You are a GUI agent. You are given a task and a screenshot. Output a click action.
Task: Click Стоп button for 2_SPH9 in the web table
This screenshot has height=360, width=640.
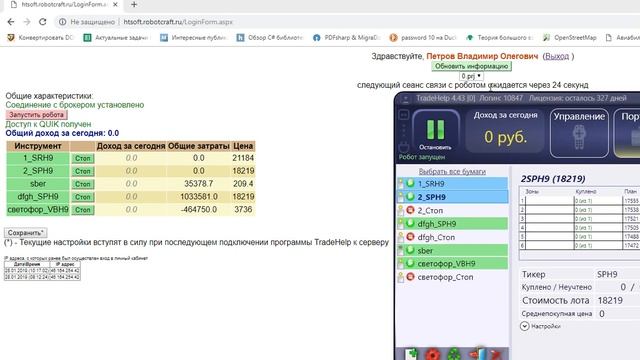click(x=82, y=171)
